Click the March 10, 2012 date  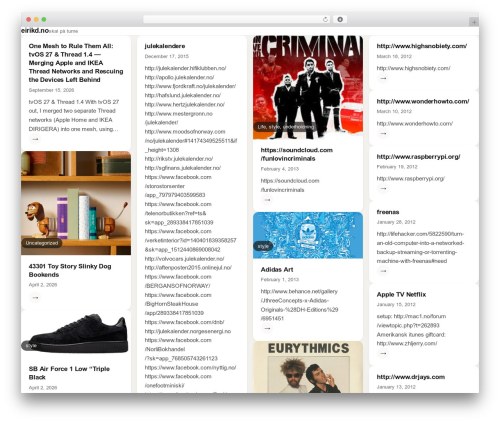point(394,111)
